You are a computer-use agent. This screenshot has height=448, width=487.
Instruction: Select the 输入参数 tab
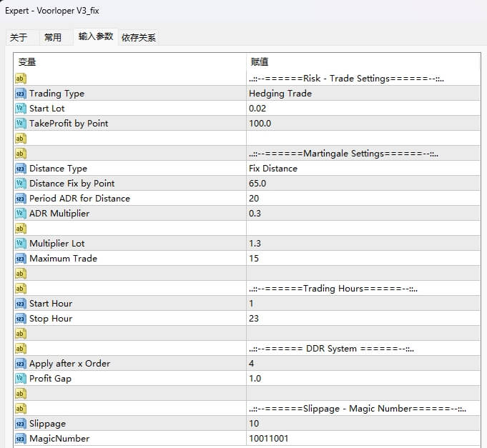pyautogui.click(x=96, y=37)
